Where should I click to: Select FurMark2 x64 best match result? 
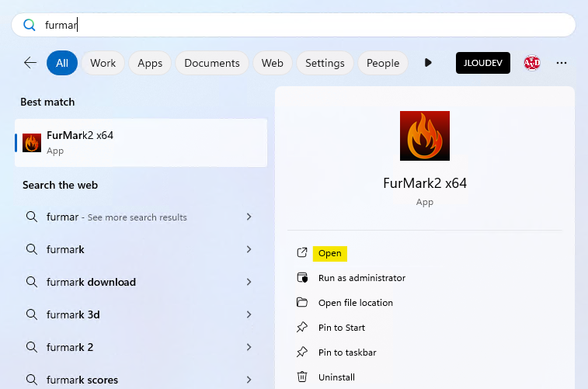coord(141,143)
